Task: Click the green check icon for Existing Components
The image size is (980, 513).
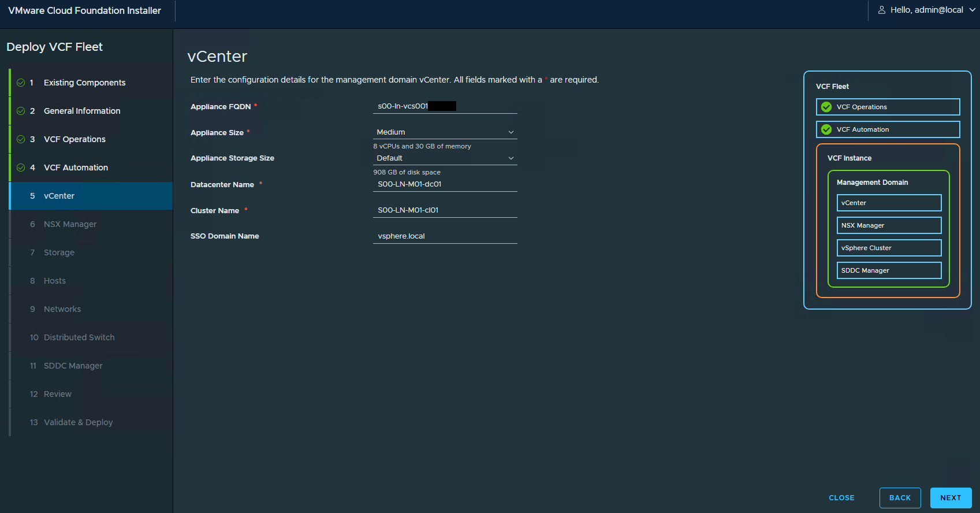Action: tap(21, 83)
